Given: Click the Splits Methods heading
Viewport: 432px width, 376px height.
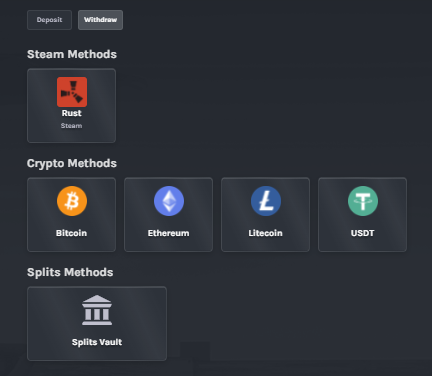Looking at the screenshot, I should coord(70,272).
